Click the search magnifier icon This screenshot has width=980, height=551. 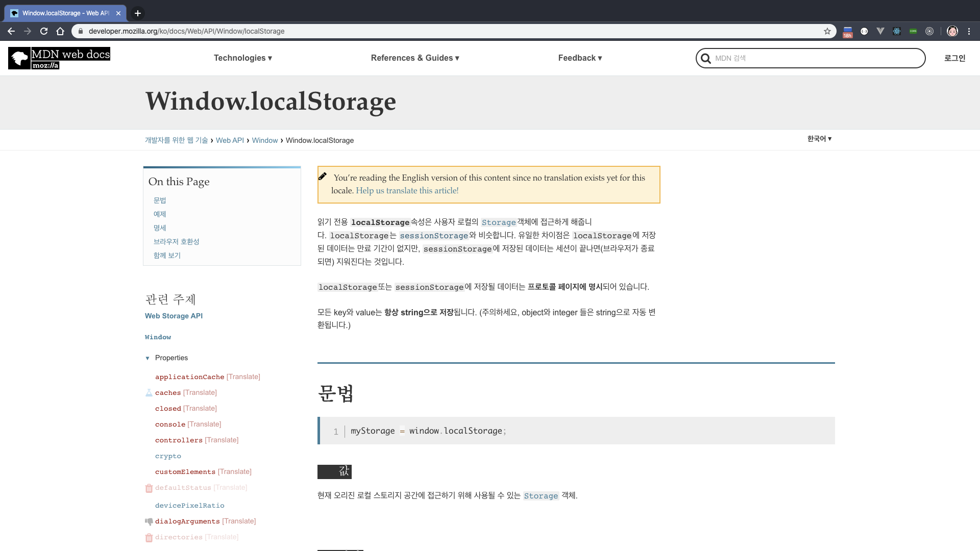[x=706, y=58]
